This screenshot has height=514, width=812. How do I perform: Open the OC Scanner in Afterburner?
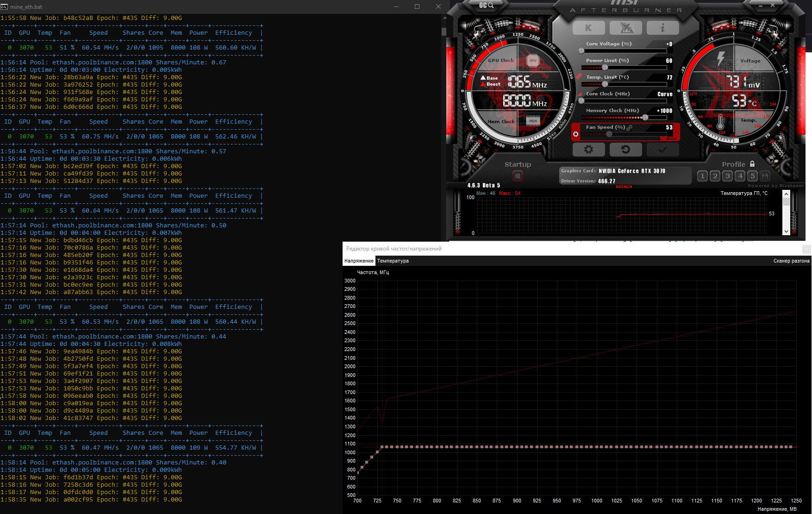[x=486, y=5]
